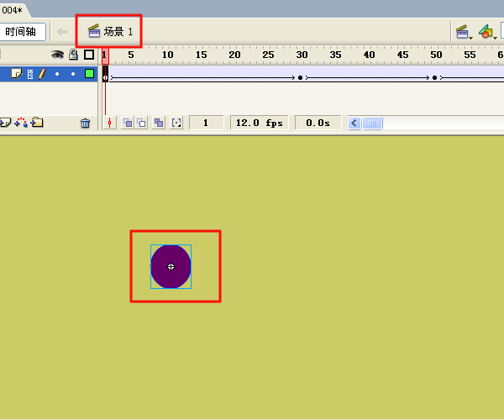This screenshot has width=504, height=420.
Task: Click the green layer outline color square
Action: click(x=89, y=74)
